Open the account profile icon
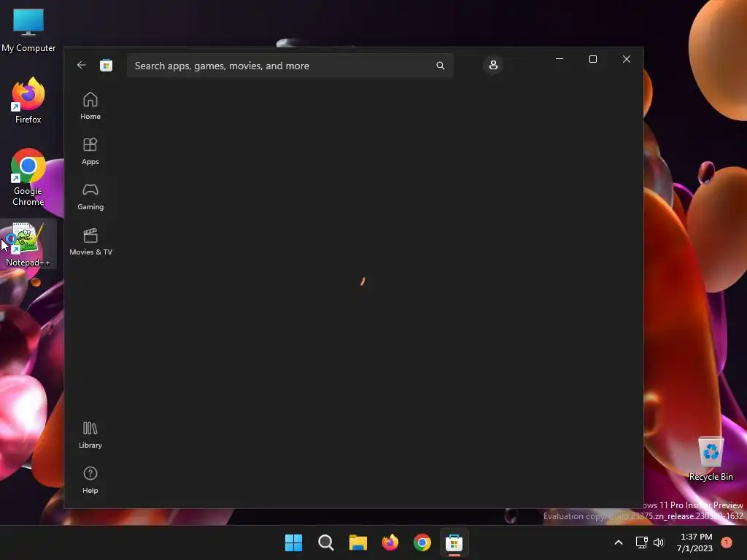747x560 pixels. tap(493, 65)
